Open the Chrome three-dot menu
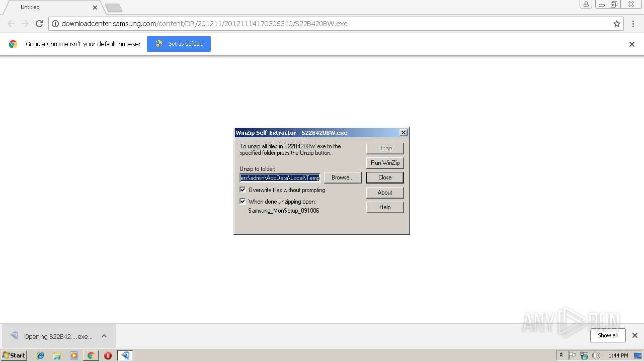 633,24
